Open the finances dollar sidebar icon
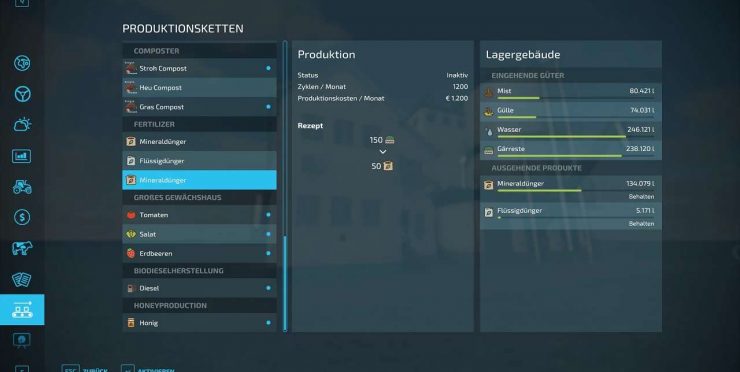The height and width of the screenshot is (372, 740). click(x=22, y=217)
